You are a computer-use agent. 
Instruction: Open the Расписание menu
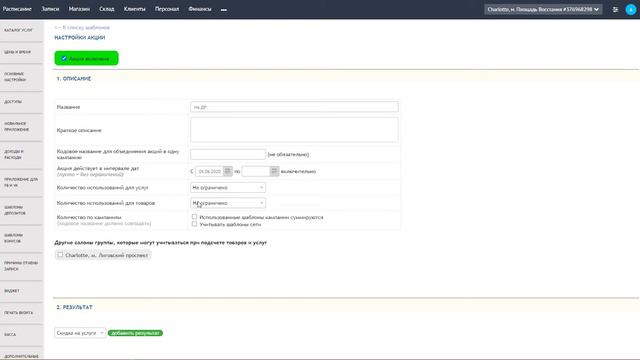tap(17, 9)
